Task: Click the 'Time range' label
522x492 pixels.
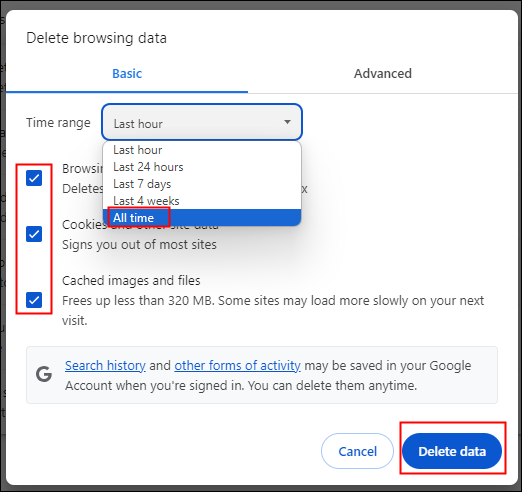Action: (58, 123)
